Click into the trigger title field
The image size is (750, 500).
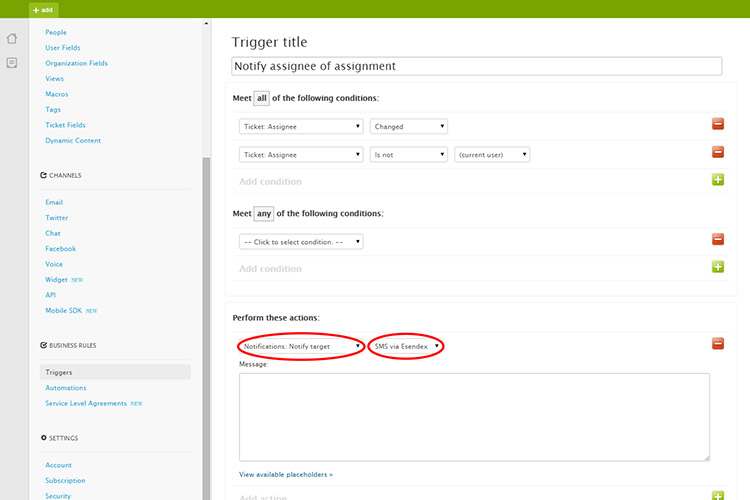476,66
